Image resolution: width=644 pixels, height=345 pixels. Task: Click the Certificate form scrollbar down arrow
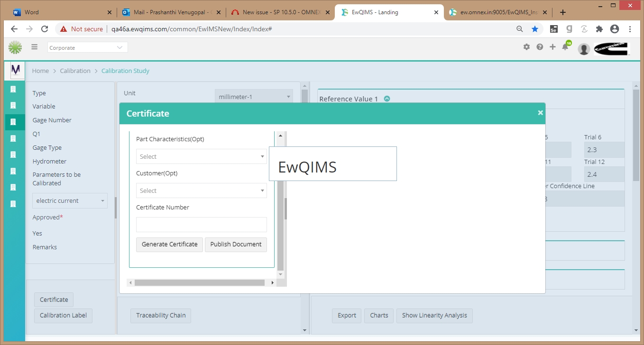[280, 274]
